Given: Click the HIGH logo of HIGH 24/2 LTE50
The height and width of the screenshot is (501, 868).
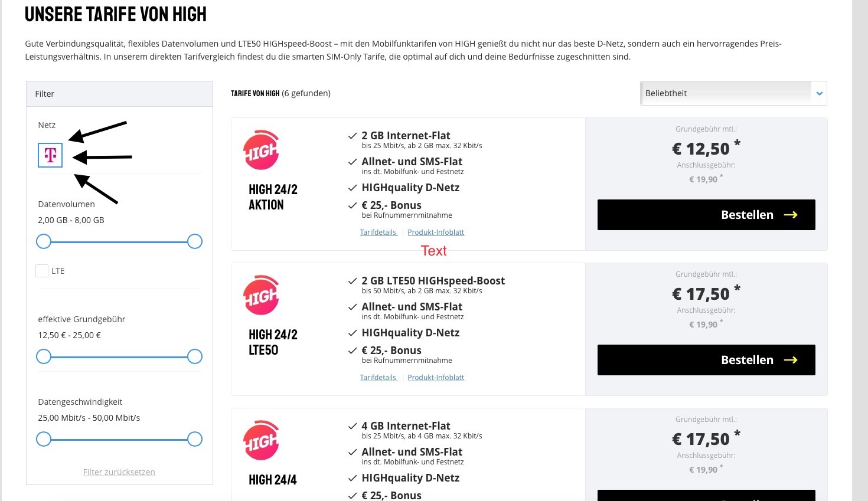Looking at the screenshot, I should coord(261,295).
